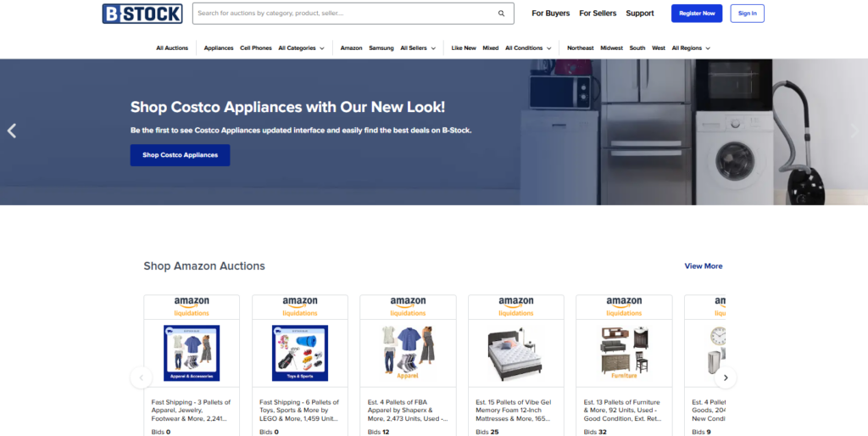
Task: Click Amazon liquidations logo on Toys, Sports card
Action: [300, 306]
